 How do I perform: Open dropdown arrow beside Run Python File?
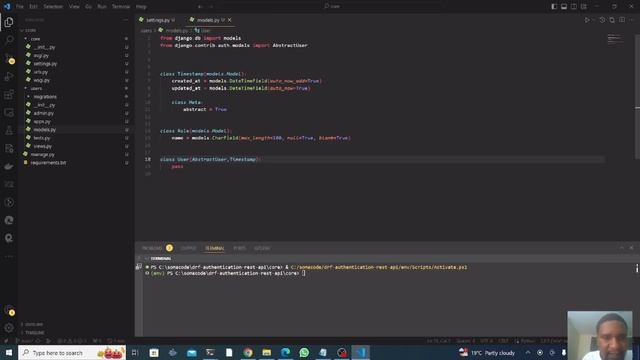(593, 20)
